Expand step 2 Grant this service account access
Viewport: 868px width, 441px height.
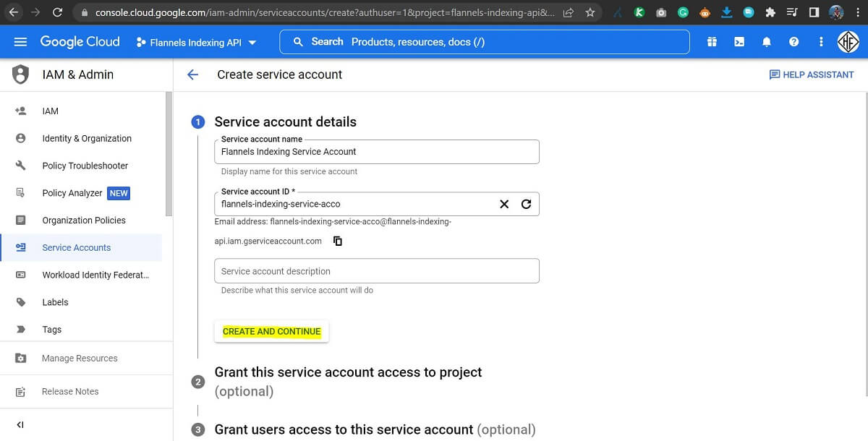[x=348, y=382]
